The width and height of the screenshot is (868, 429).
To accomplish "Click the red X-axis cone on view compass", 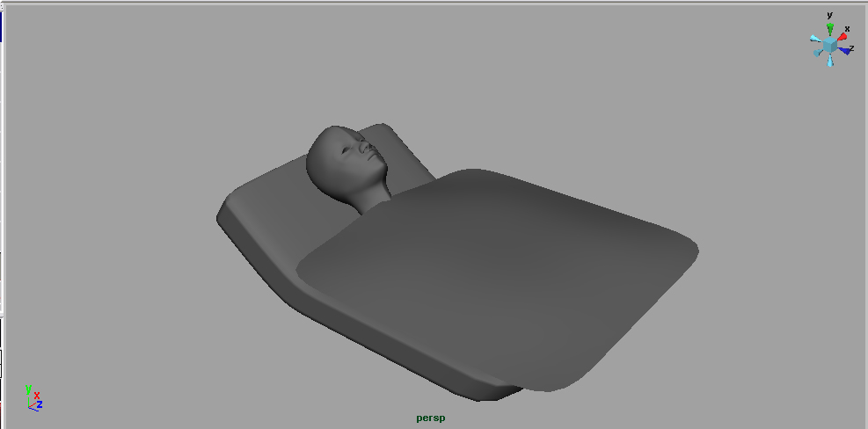I will (x=842, y=37).
